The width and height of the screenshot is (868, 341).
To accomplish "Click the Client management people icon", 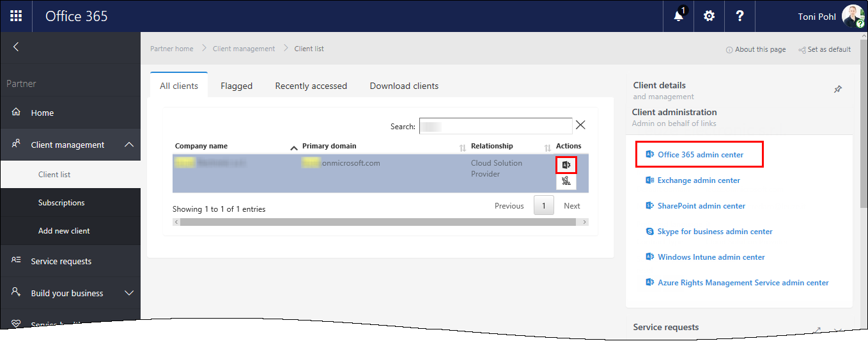I will [x=17, y=144].
